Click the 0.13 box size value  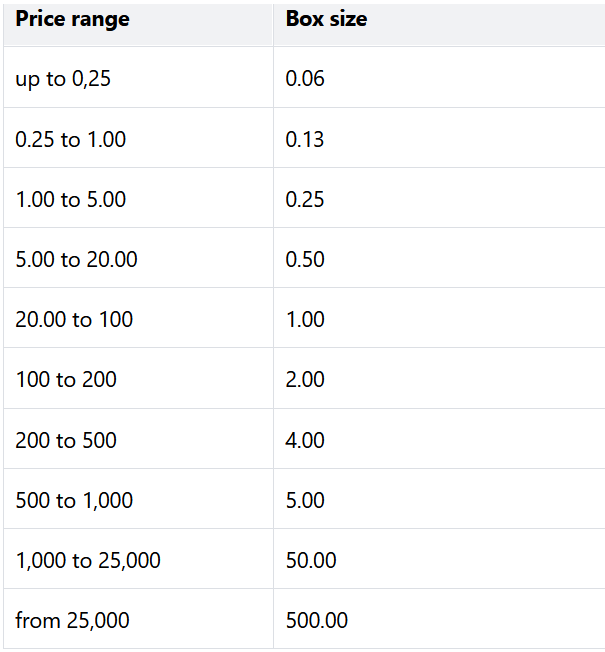click(x=305, y=139)
